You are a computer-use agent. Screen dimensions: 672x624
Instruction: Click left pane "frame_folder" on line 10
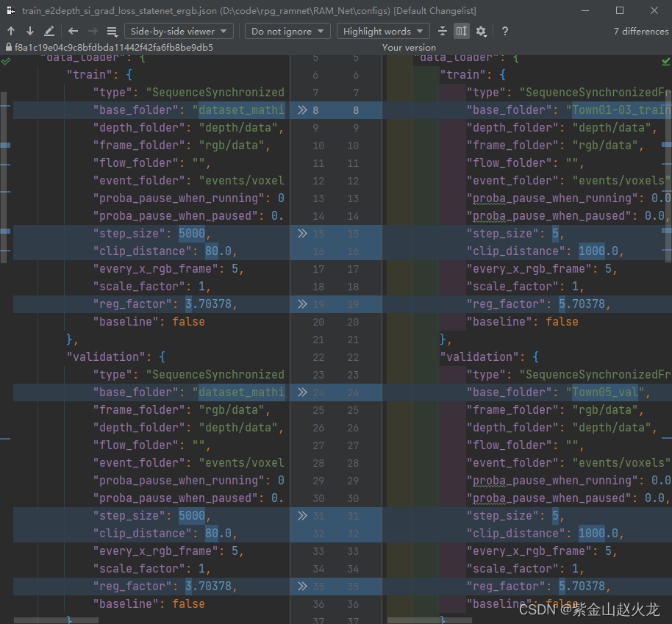point(139,146)
